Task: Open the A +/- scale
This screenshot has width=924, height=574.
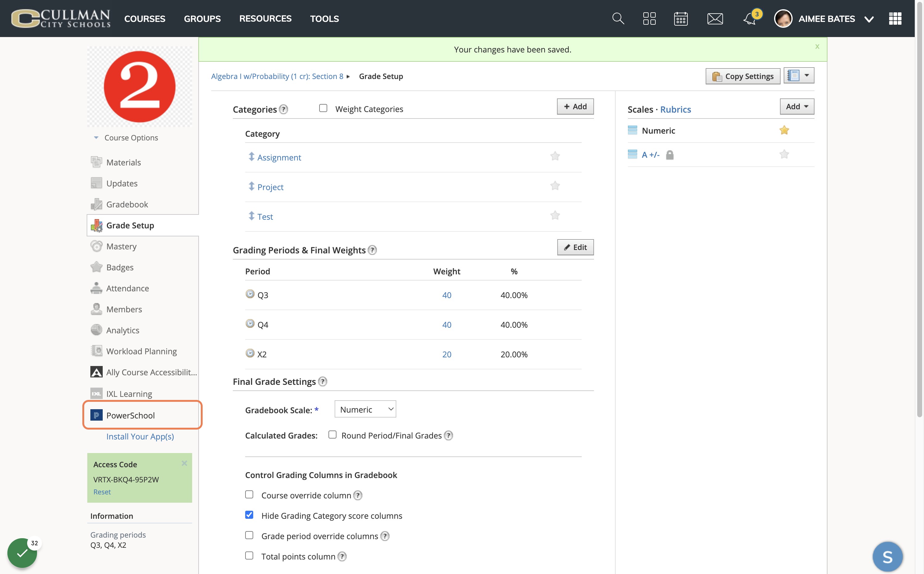Action: tap(650, 155)
